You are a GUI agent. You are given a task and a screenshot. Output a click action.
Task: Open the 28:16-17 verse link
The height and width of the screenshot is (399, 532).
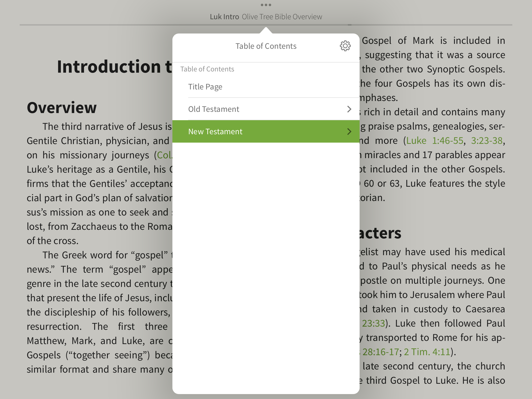tap(380, 352)
